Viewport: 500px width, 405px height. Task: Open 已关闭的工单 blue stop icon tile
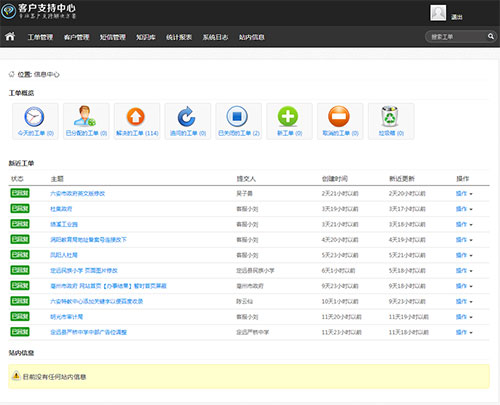point(239,121)
